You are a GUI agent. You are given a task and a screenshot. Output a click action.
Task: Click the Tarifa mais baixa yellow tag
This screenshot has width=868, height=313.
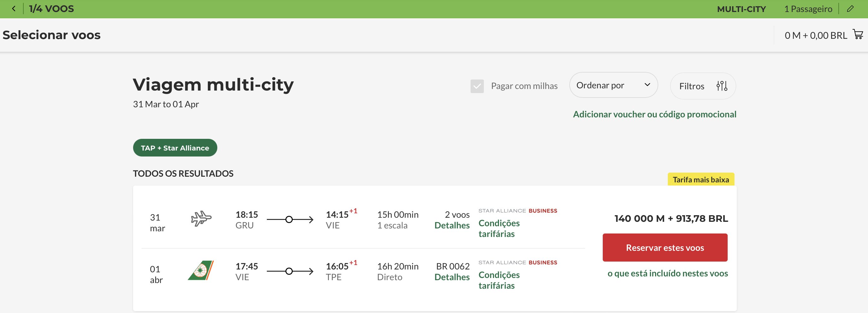701,180
